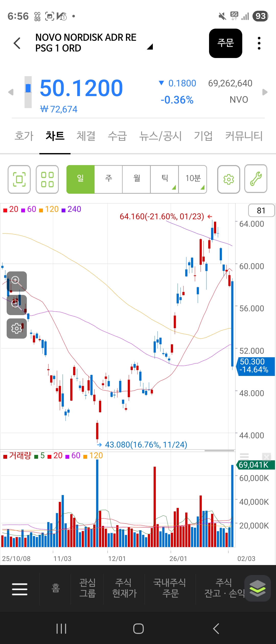
Task: Tap the volume-chart resize handle bar
Action: tap(220, 451)
